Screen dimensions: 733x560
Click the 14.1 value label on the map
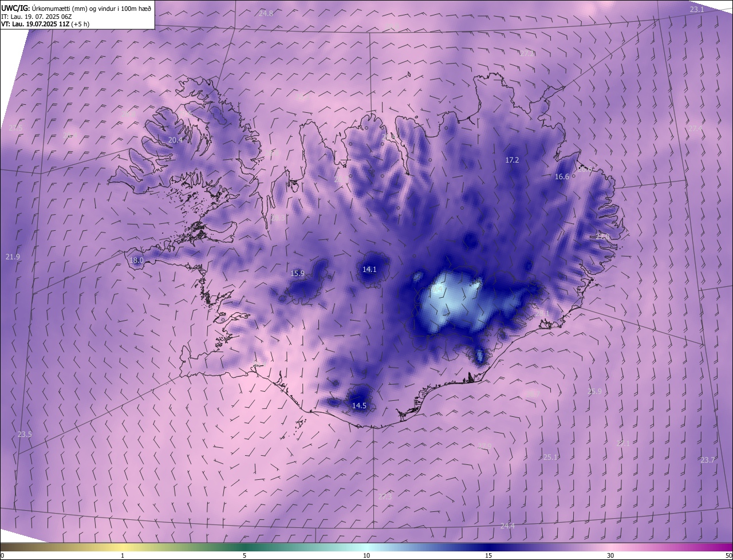[x=369, y=269]
